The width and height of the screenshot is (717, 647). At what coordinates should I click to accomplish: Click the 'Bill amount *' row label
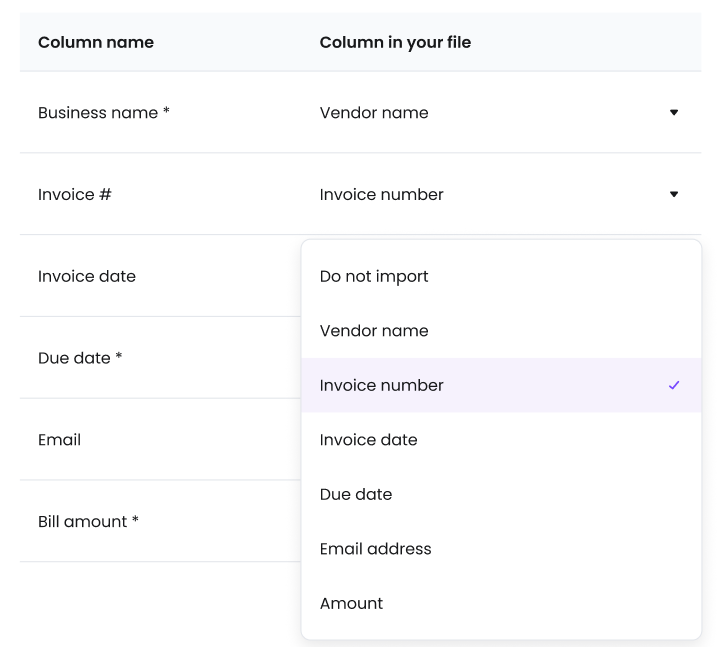[88, 521]
